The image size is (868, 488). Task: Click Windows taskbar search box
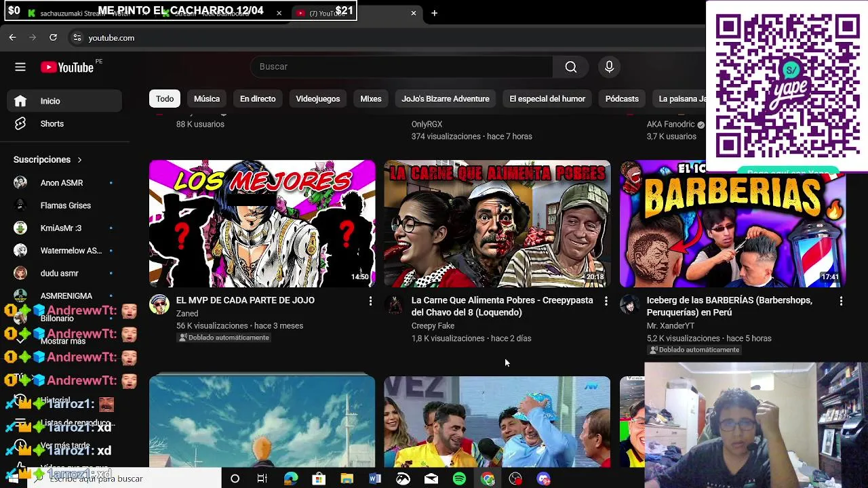tap(125, 479)
